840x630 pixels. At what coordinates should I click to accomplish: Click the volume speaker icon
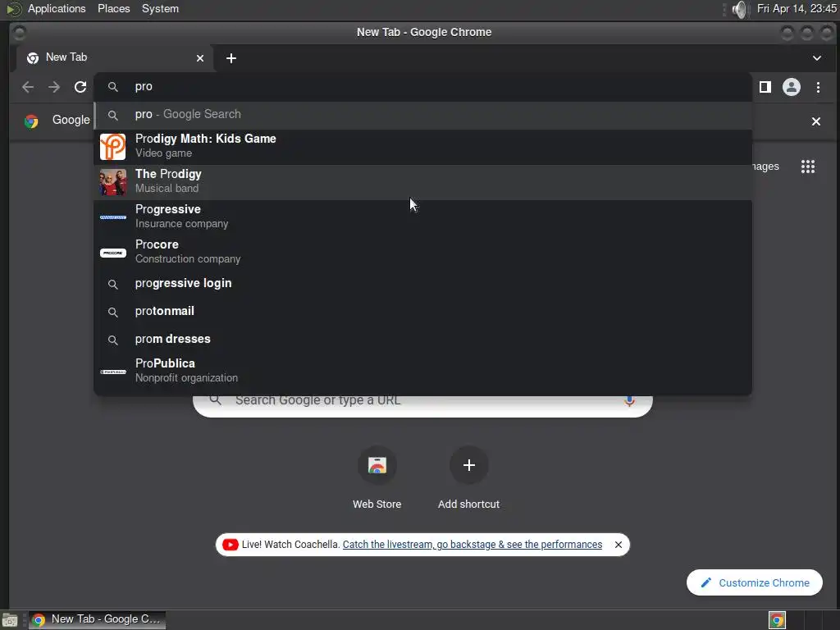pyautogui.click(x=739, y=9)
